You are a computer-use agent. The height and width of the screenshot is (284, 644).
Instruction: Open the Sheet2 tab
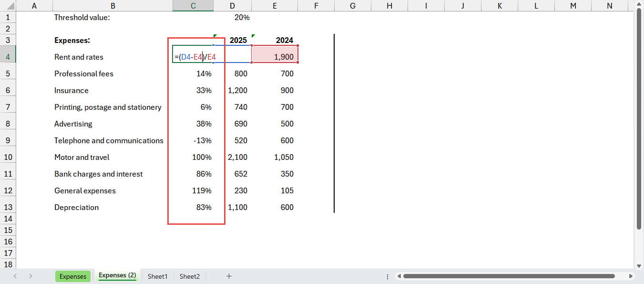(x=189, y=276)
